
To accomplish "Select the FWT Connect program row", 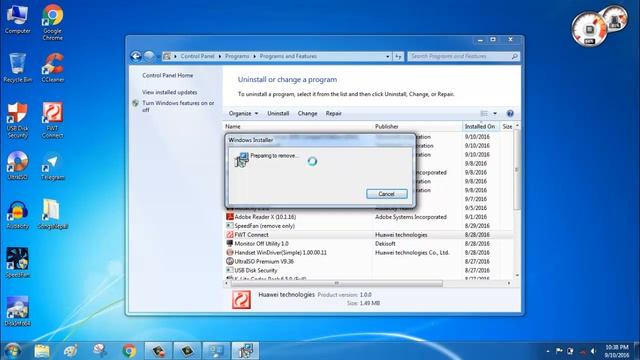I will 368,235.
